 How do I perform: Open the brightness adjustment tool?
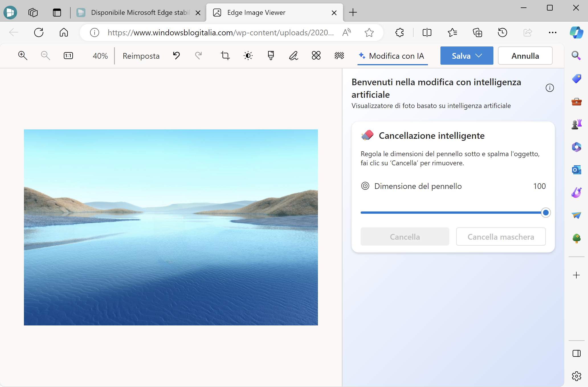248,56
